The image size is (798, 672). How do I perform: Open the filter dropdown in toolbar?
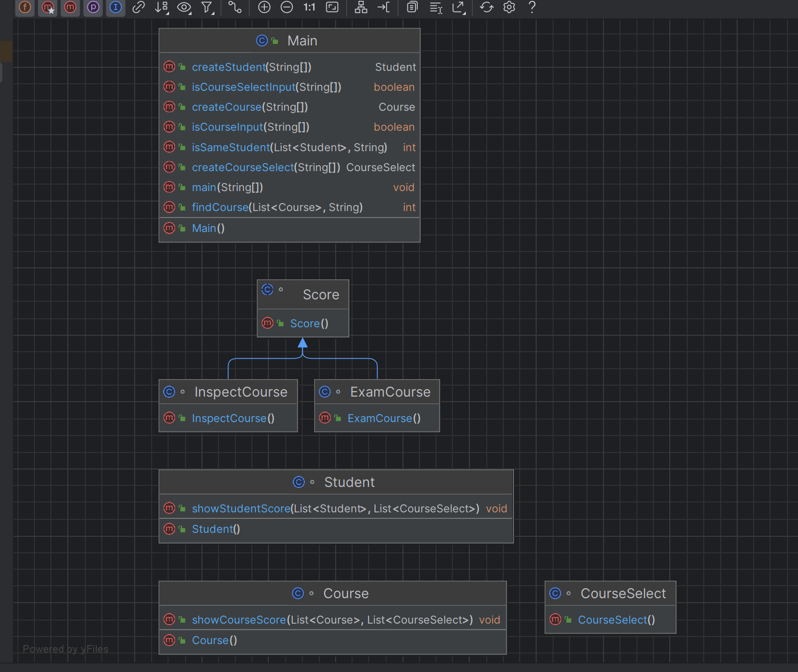[207, 7]
